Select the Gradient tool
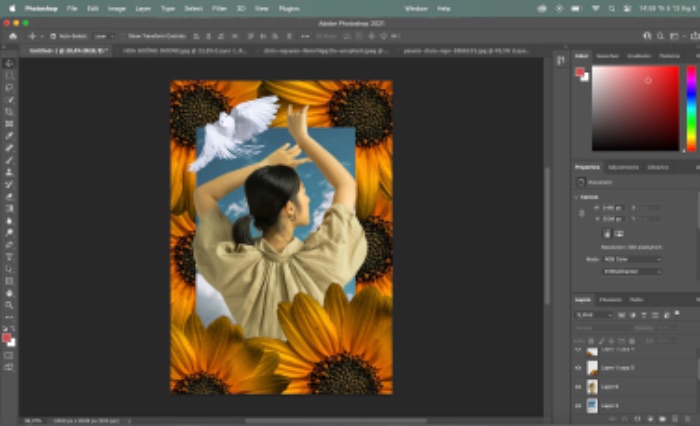Viewport: 700px width, 426px height. 9,208
